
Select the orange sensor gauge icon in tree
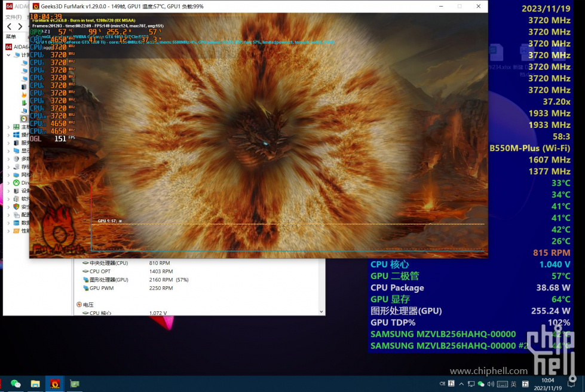pos(24,118)
